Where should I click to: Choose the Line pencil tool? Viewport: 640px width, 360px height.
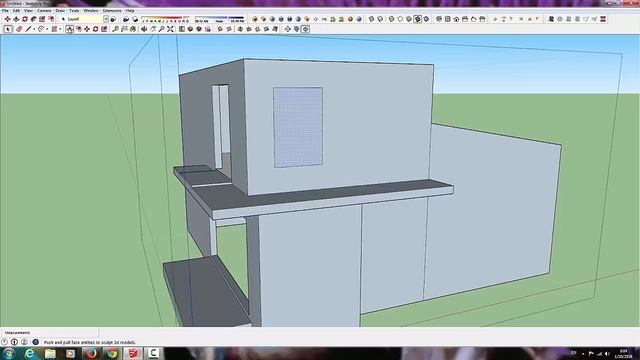coord(28,29)
